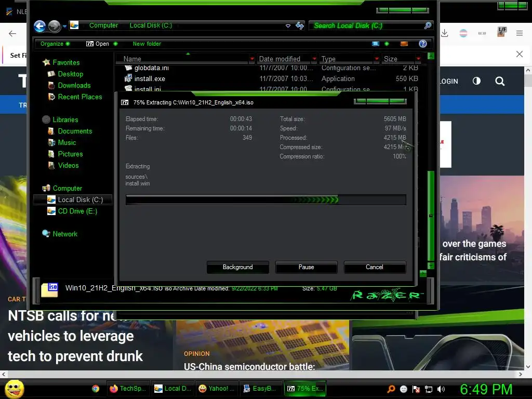Open the NTSB drunk driving article headline
This screenshot has height=399, width=532.
[75, 336]
